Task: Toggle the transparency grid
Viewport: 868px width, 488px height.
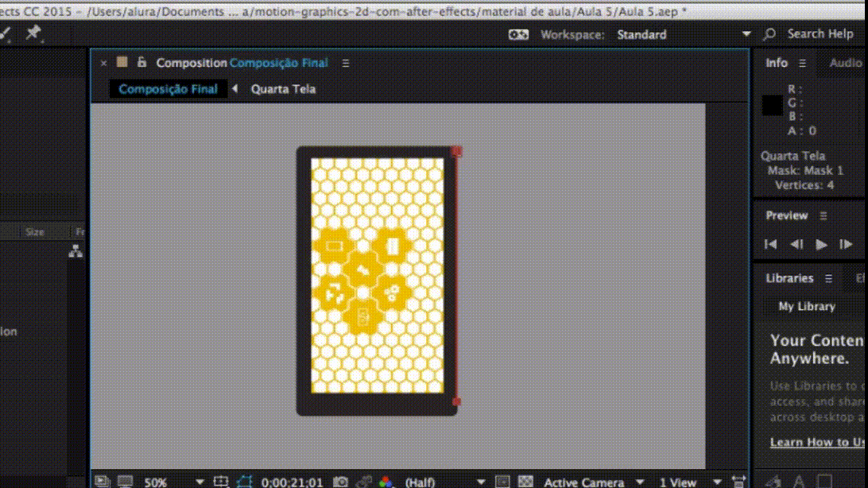Action: [525, 482]
